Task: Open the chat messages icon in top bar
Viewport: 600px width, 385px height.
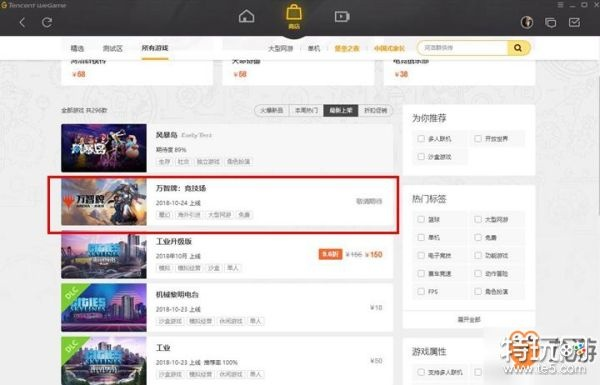Action: 551,23
